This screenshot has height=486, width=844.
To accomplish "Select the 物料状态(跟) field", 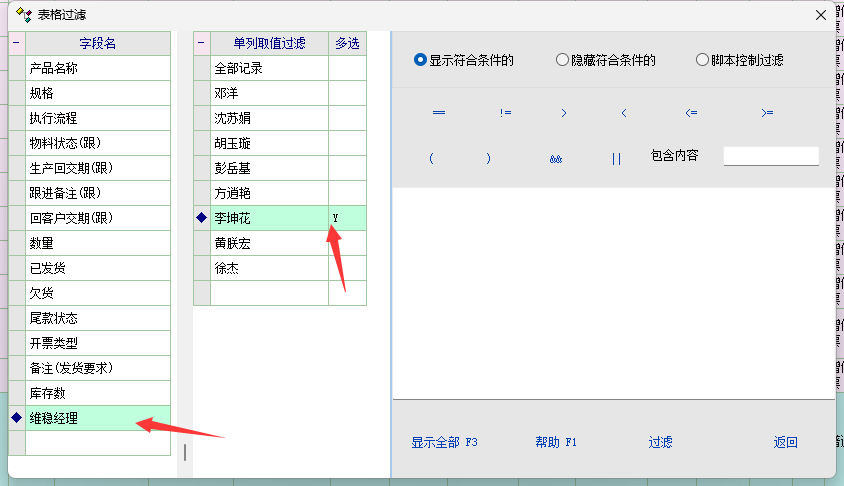I will coord(98,143).
